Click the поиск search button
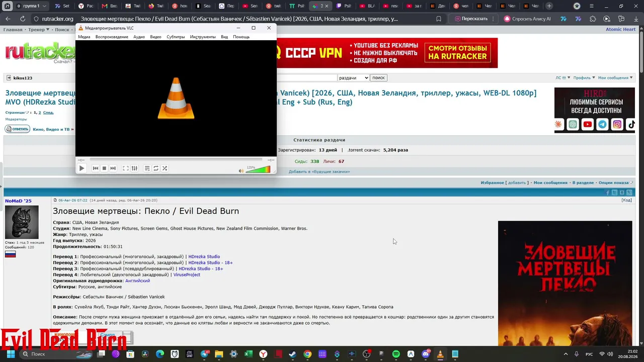644x362 pixels. [378, 78]
